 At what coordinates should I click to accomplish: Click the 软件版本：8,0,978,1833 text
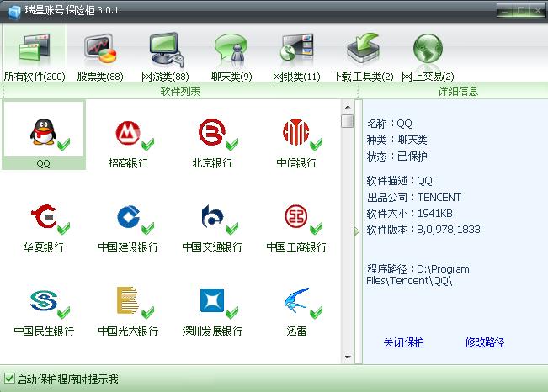tap(423, 230)
